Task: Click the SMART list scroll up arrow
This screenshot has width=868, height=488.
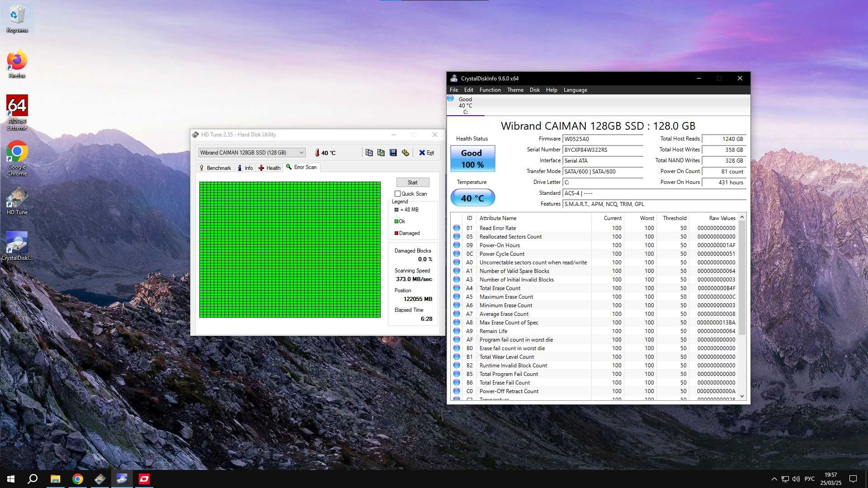Action: pyautogui.click(x=742, y=217)
